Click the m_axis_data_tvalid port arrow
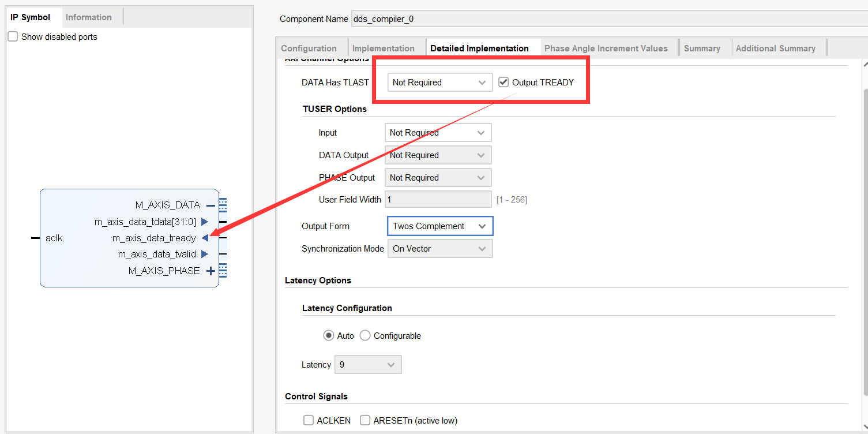Image resolution: width=868 pixels, height=434 pixels. 205,254
